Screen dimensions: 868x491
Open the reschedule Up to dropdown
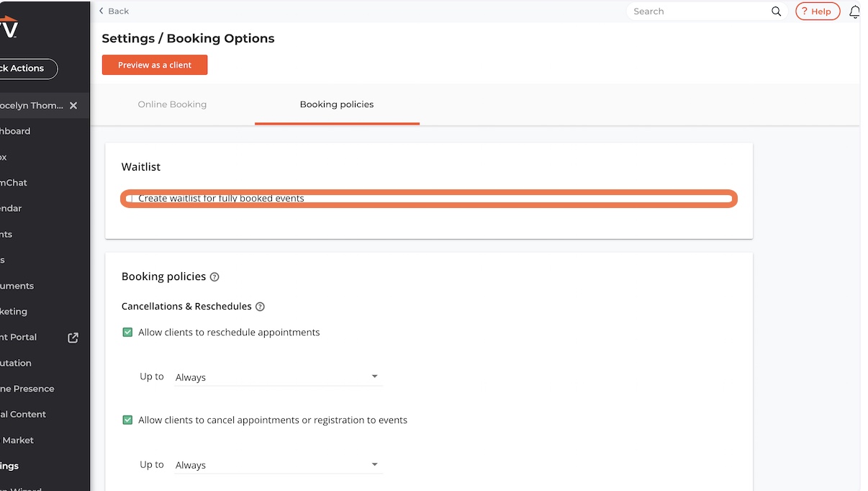[278, 377]
